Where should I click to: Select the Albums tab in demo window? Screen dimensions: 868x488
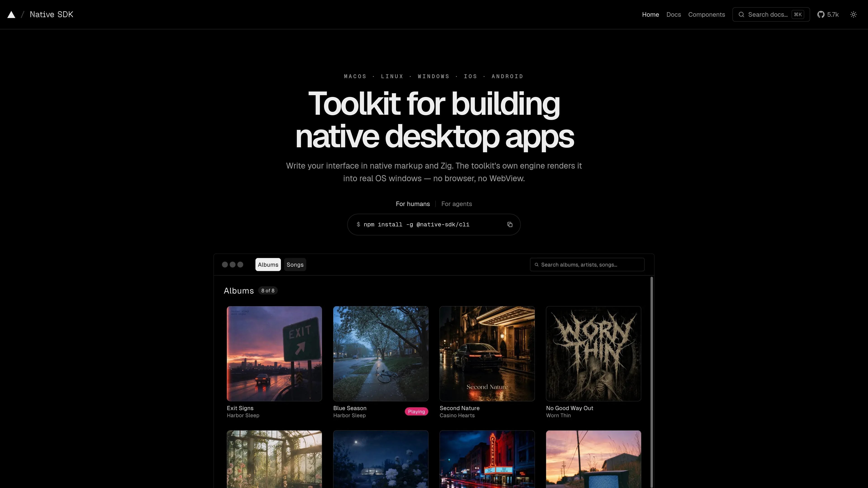coord(268,264)
